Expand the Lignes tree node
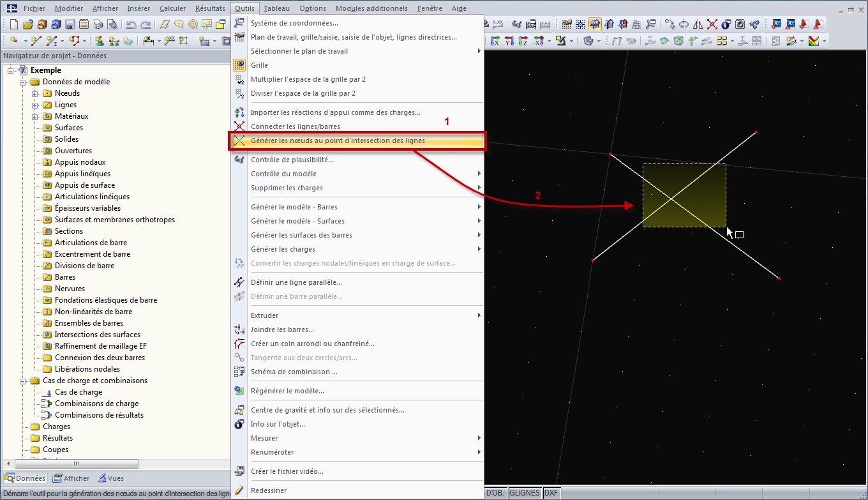Screen dimensions: 868x500 click(35, 105)
